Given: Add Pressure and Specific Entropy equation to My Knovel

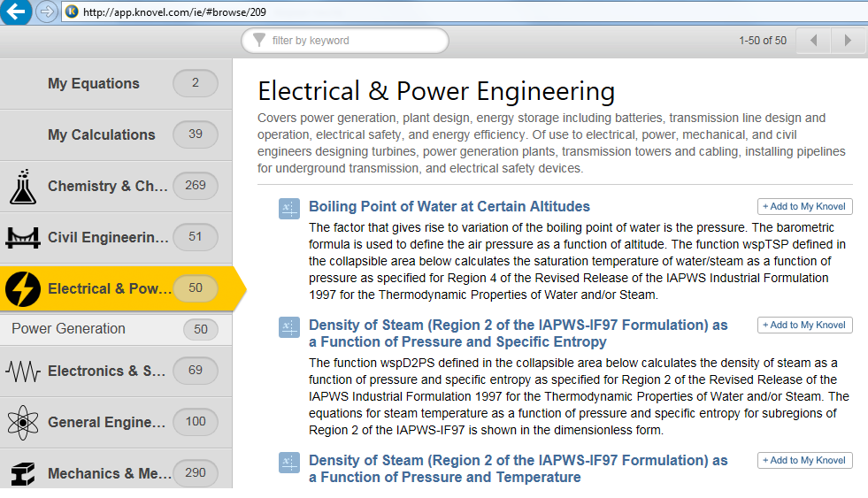Looking at the screenshot, I should (805, 325).
